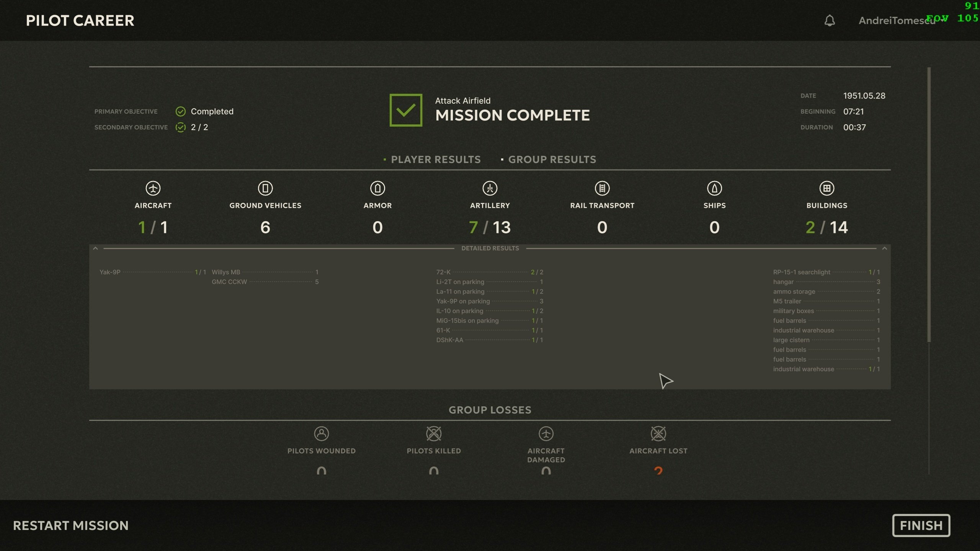
Task: Click the IL-10 on parking row
Action: (x=490, y=311)
